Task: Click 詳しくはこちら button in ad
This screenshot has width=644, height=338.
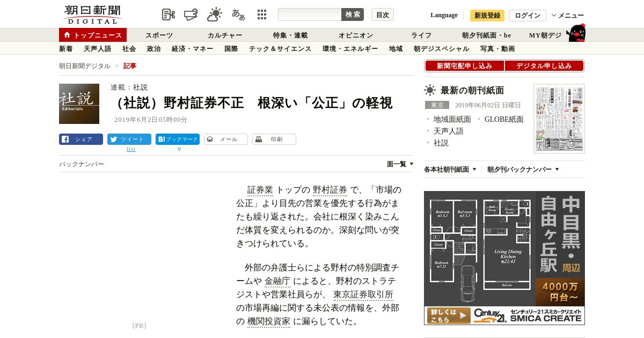Action: click(449, 315)
